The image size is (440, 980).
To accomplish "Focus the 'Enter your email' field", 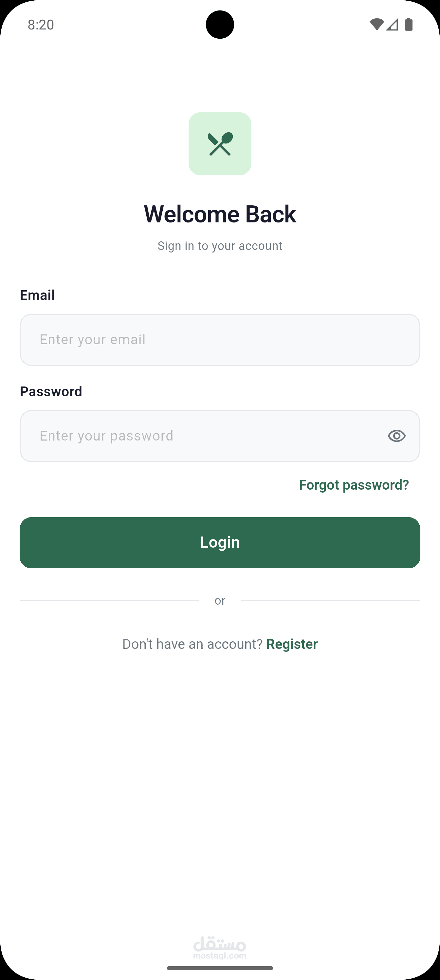I will pos(220,340).
